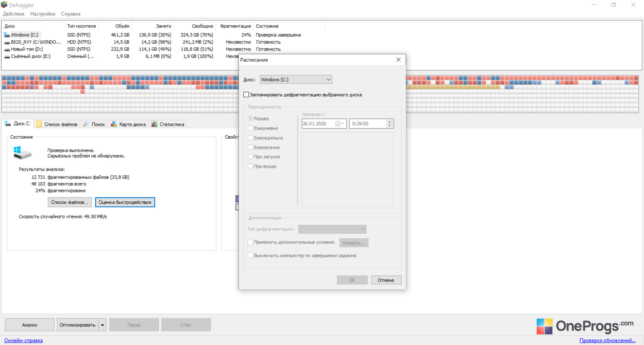
Task: Click the Defraggler app icon in title bar
Action: pyautogui.click(x=4, y=5)
